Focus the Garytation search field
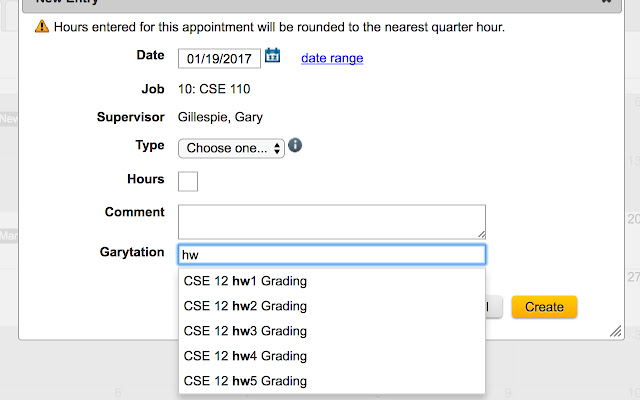 331,255
